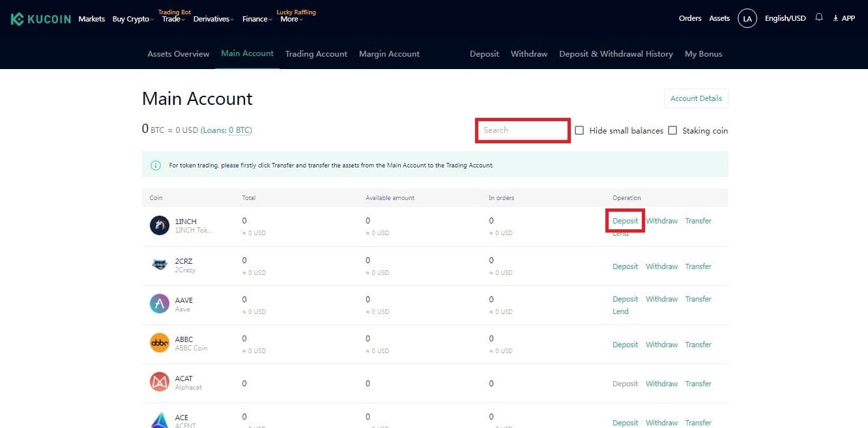Screen dimensions: 868x428
Task: Click the ABBC coin icon
Action: [160, 343]
